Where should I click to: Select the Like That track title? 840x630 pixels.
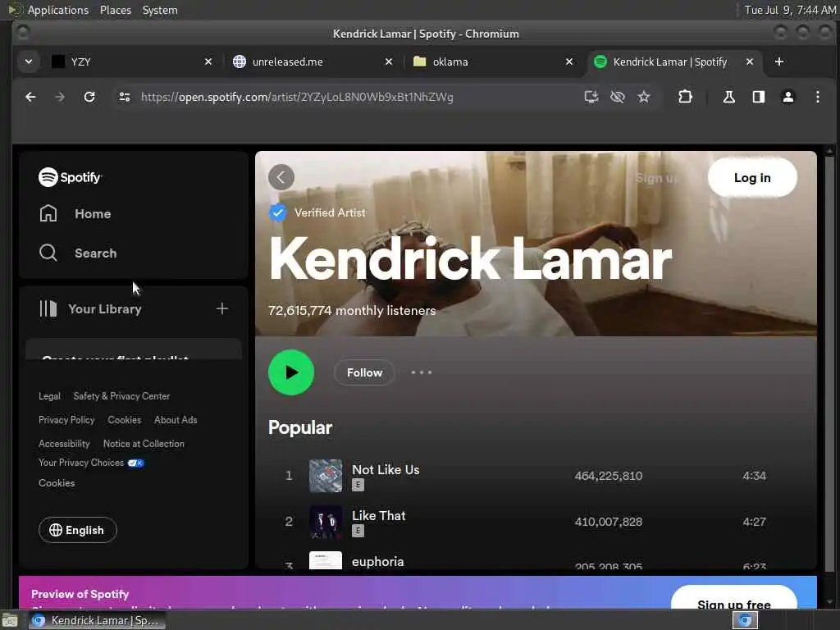point(379,516)
